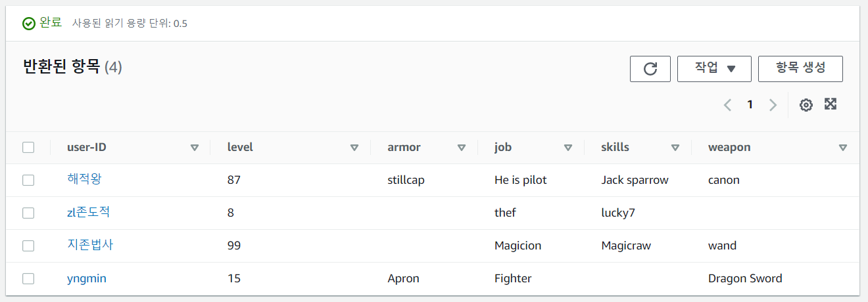Open the zl존도적 item link
Image resolution: width=868 pixels, height=302 pixels.
pos(88,212)
